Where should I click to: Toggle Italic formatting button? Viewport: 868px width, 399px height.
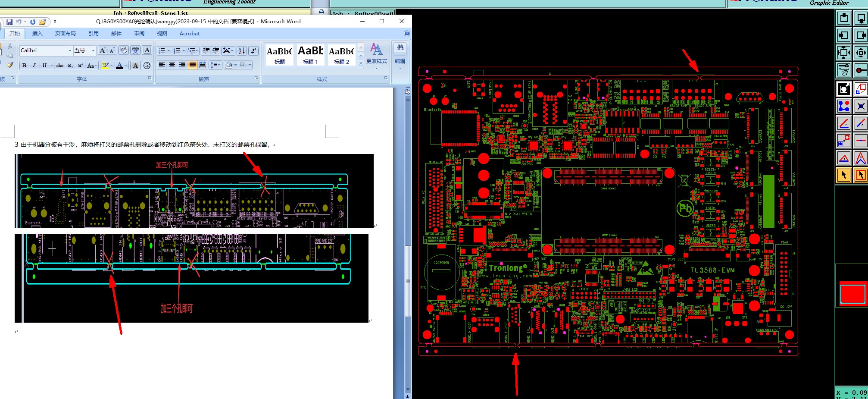pos(34,66)
